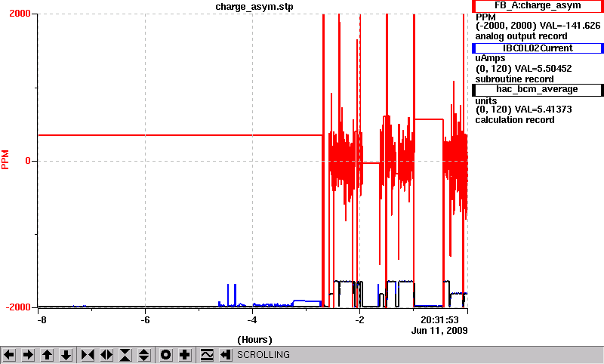The width and height of the screenshot is (604, 364).
Task: Click the 0 y-axis tick label
Action: pos(28,161)
